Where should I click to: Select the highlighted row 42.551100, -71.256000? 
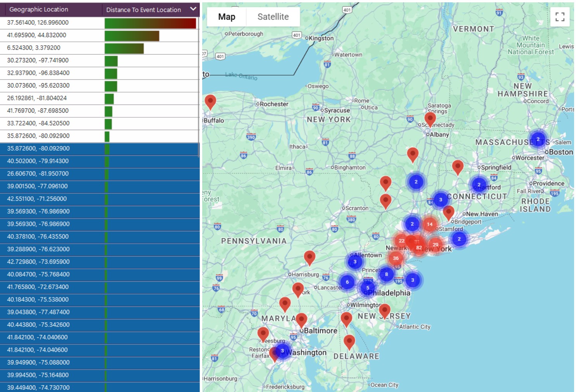click(x=37, y=199)
